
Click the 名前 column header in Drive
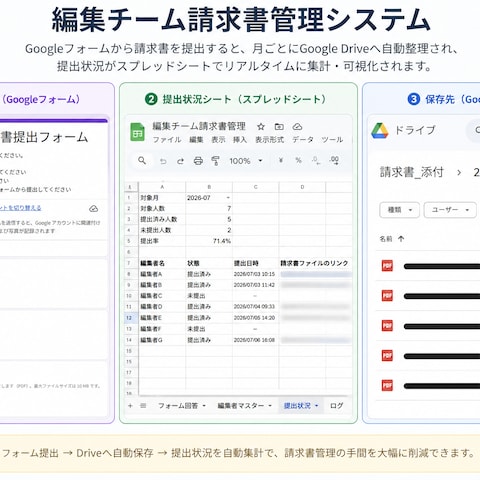386,239
